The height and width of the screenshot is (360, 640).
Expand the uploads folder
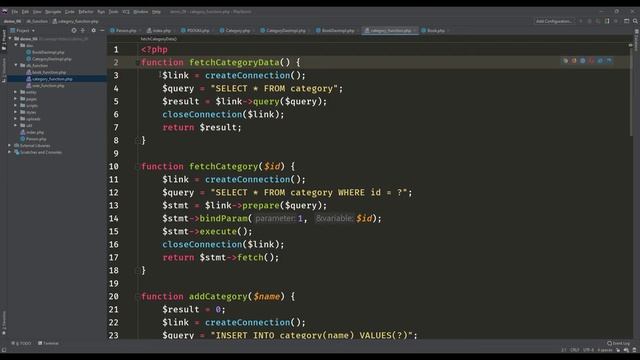[x=16, y=119]
